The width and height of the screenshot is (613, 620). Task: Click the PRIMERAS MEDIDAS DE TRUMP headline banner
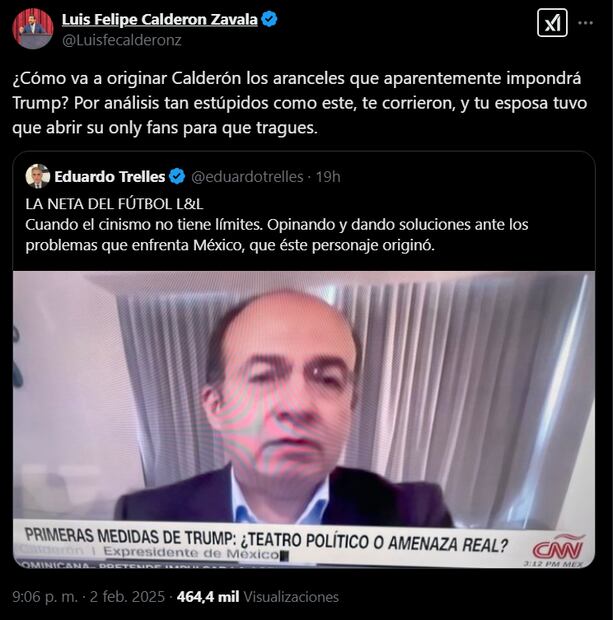[x=266, y=540]
